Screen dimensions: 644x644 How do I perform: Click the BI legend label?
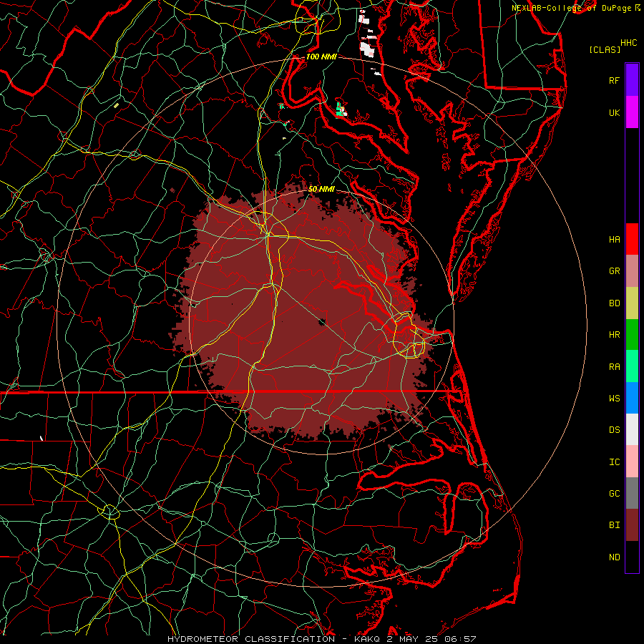[614, 525]
